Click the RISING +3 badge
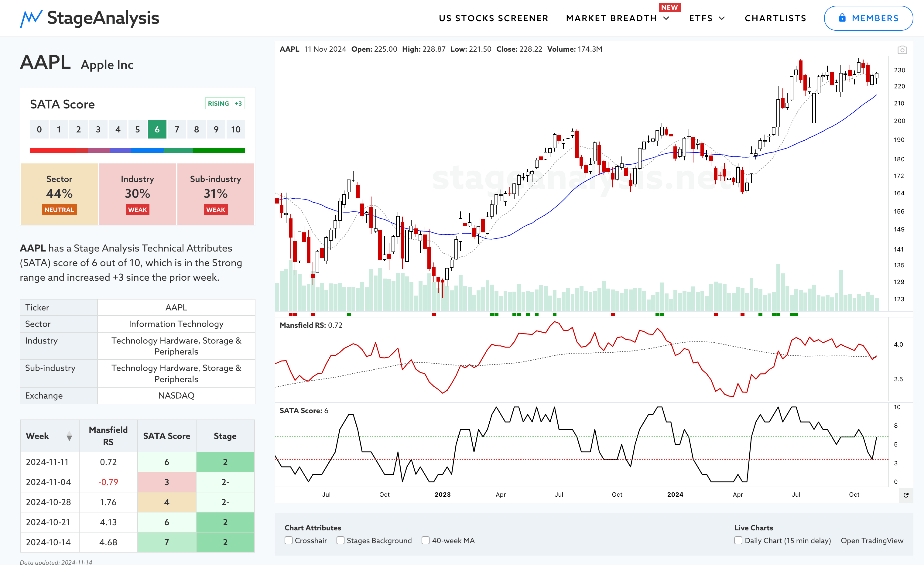 tap(225, 104)
